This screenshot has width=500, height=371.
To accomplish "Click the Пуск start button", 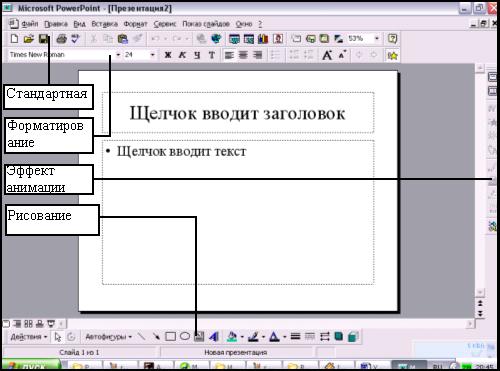I will pos(31,366).
